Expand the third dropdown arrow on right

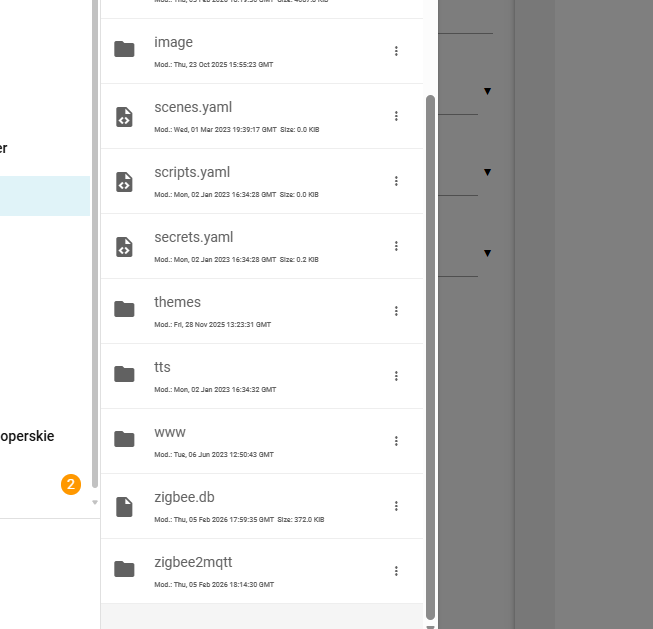(487, 253)
